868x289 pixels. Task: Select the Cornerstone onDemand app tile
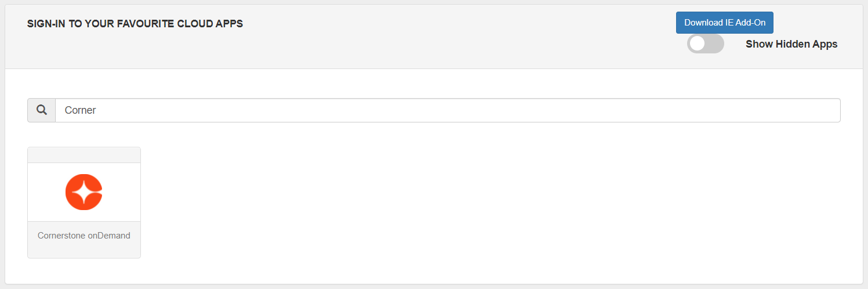[84, 202]
